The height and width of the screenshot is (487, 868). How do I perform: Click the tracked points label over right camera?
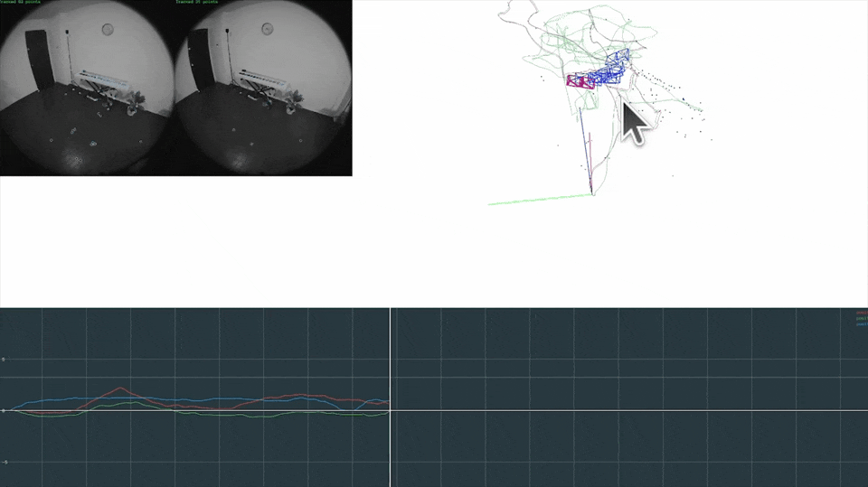(x=196, y=2)
